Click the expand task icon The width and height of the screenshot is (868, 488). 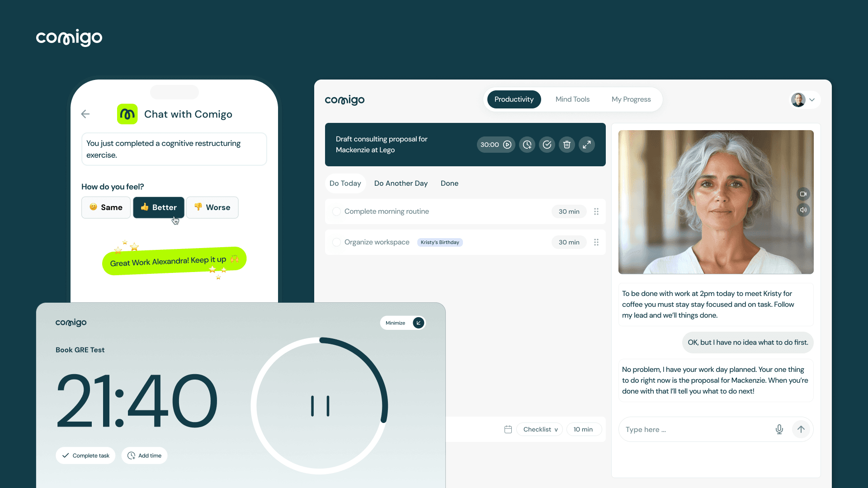click(x=587, y=144)
